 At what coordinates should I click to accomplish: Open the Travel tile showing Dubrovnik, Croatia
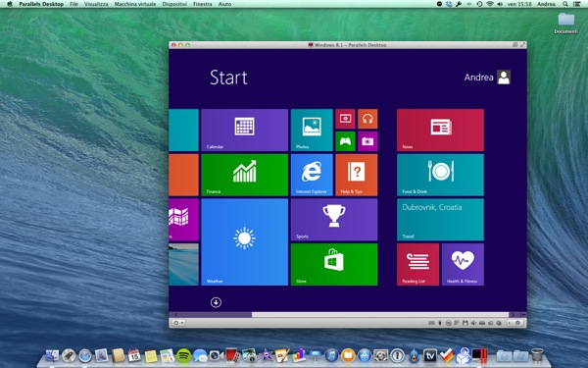(x=440, y=219)
